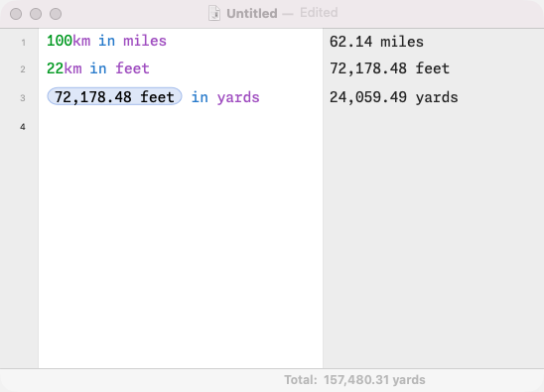Click line number 1 in gutter
544x392 pixels.
23,43
